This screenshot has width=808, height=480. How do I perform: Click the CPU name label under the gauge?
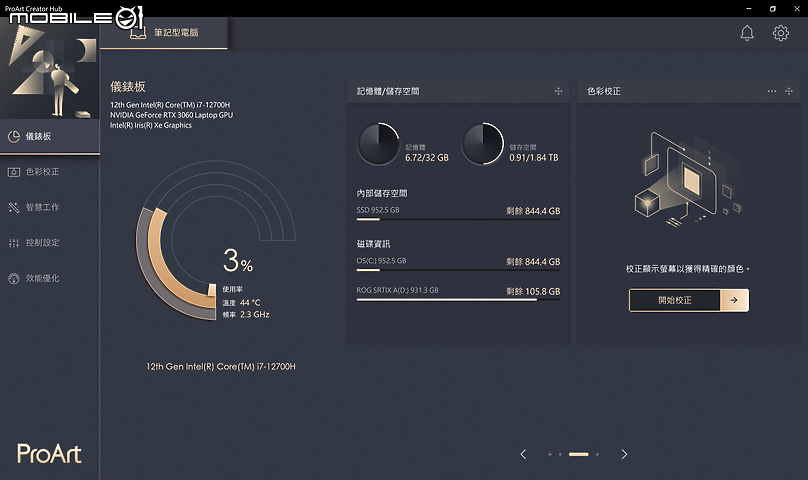point(221,367)
